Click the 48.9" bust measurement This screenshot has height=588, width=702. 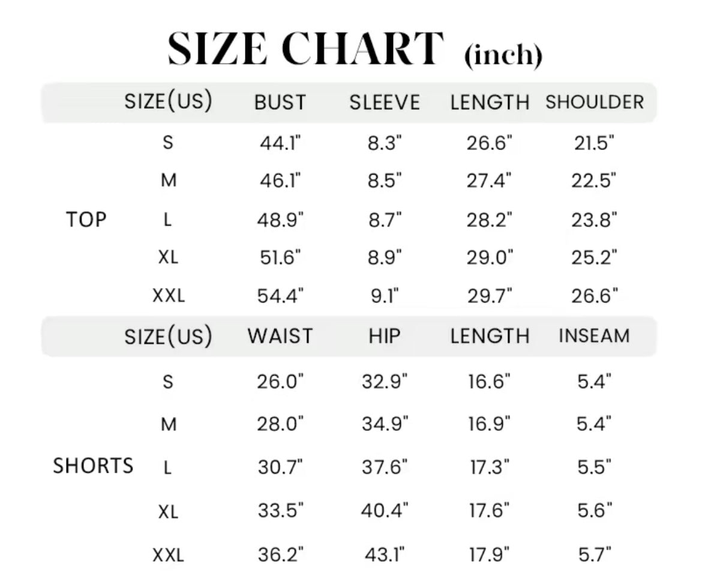(x=280, y=220)
